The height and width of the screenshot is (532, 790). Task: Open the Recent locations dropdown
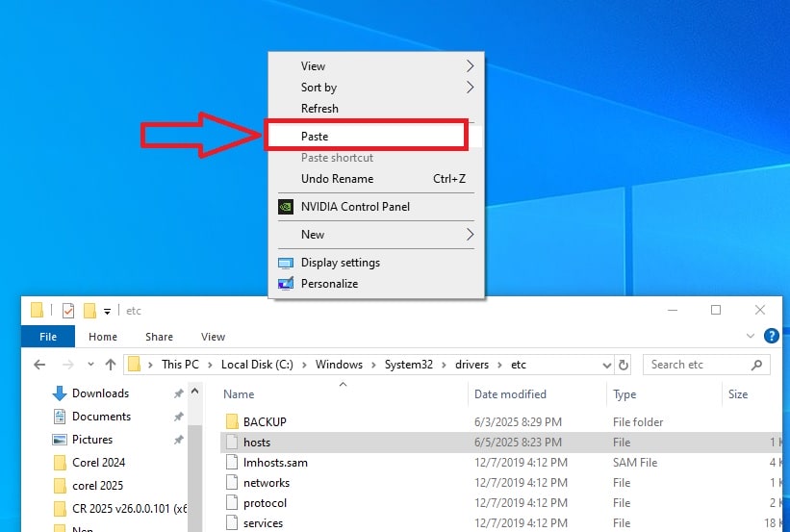click(90, 365)
